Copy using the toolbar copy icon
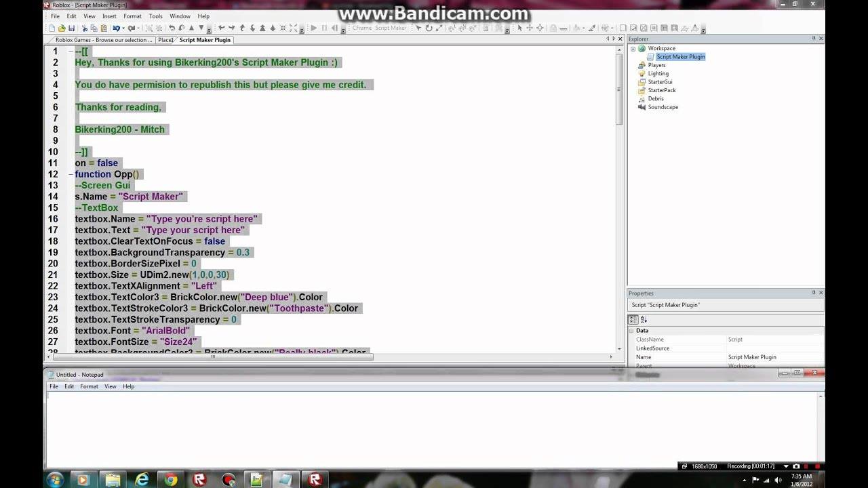The width and height of the screenshot is (868, 488). pyautogui.click(x=94, y=28)
